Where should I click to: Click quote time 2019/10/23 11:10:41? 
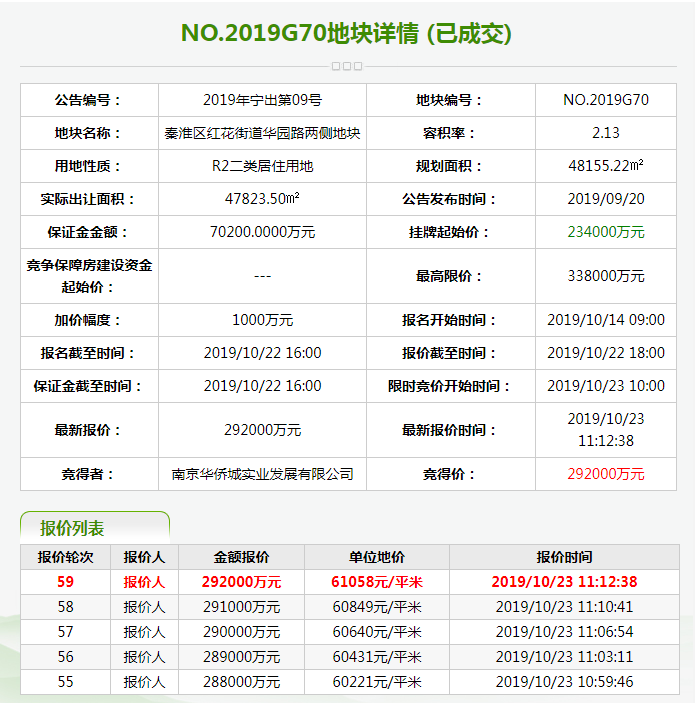point(564,607)
